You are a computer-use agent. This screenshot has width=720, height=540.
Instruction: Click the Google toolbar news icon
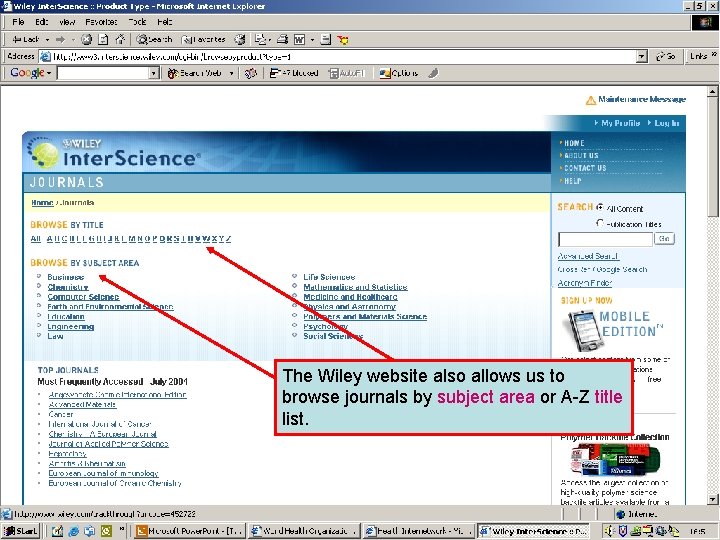pos(250,73)
